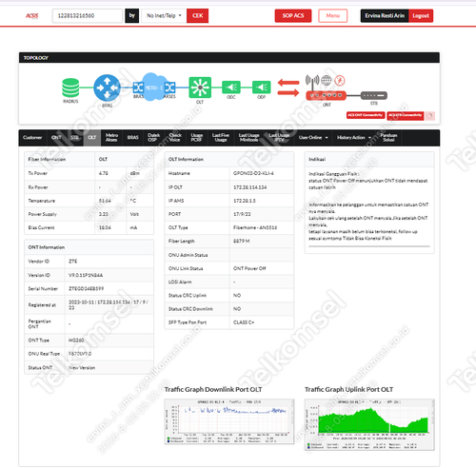Screen dimensions: 476x468
Task: Click the red bidirectional arrows icon
Action: (x=288, y=88)
